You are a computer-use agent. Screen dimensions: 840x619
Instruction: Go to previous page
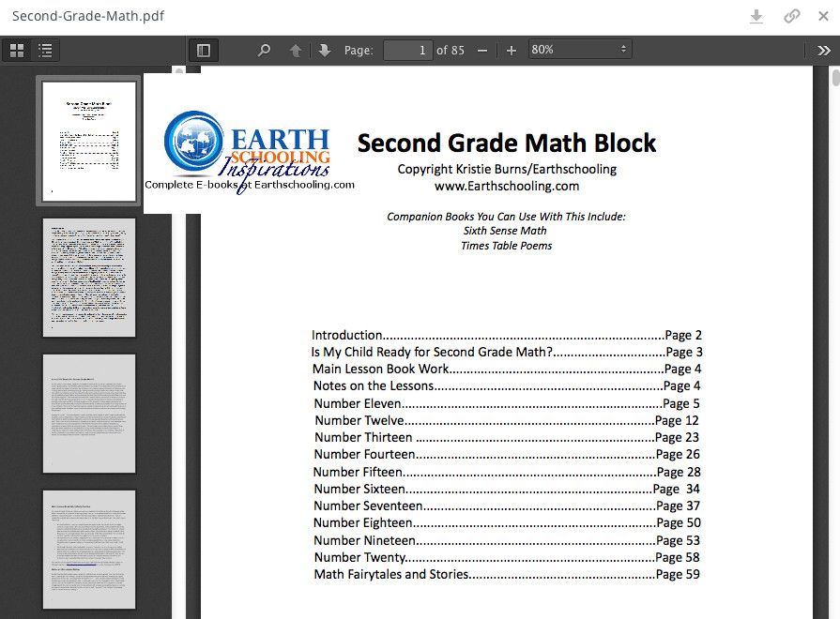click(296, 51)
